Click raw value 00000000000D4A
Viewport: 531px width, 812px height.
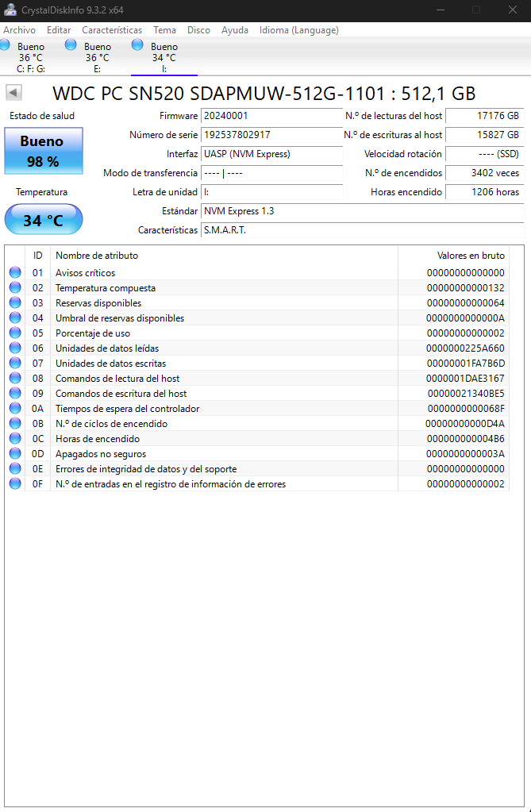pyautogui.click(x=465, y=424)
